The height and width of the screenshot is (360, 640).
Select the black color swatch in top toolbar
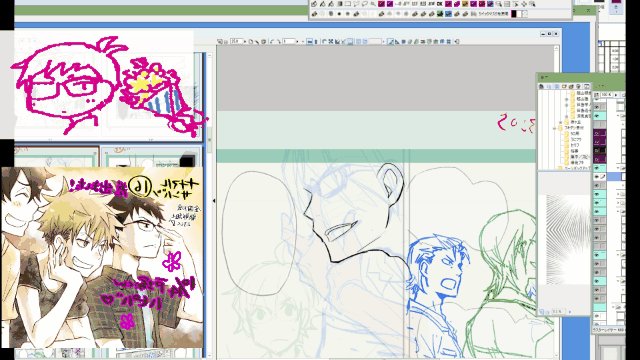click(514, 14)
